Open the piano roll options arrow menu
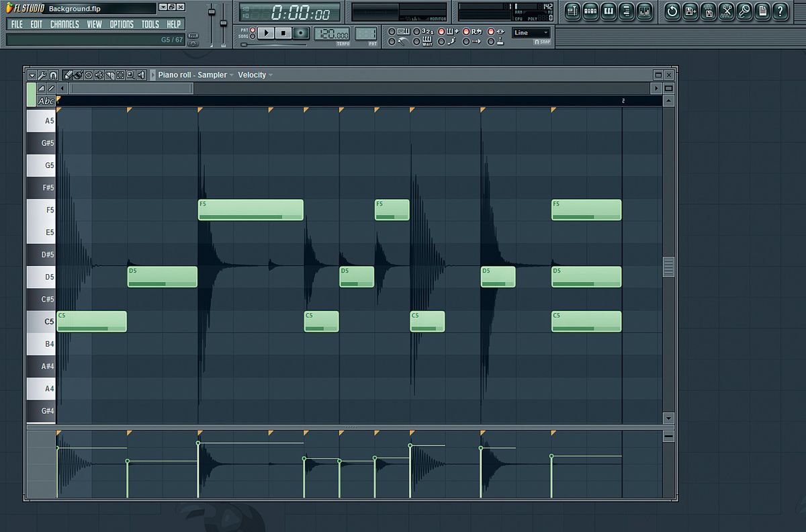Image resolution: width=806 pixels, height=532 pixels. [x=32, y=75]
